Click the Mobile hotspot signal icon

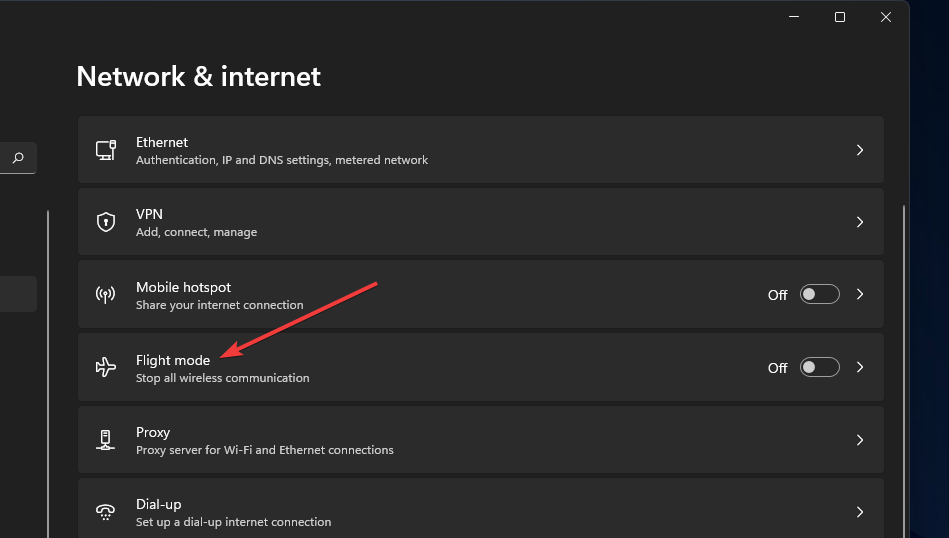tap(105, 295)
